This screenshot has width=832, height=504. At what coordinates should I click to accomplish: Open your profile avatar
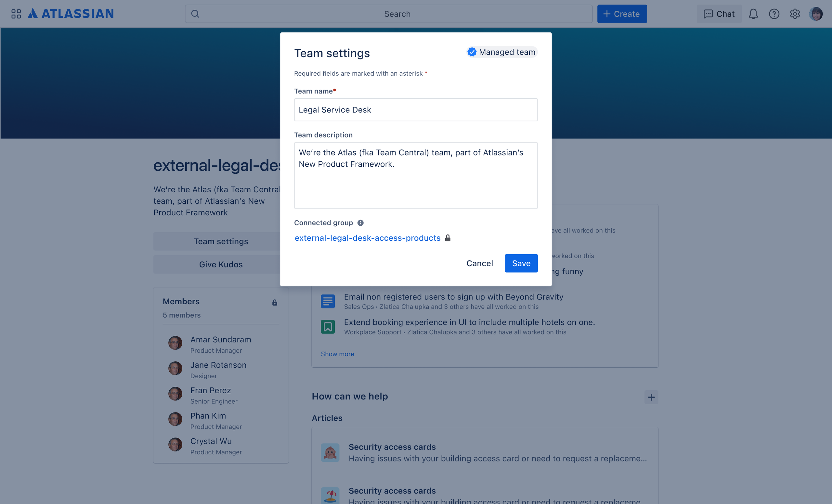pos(817,14)
